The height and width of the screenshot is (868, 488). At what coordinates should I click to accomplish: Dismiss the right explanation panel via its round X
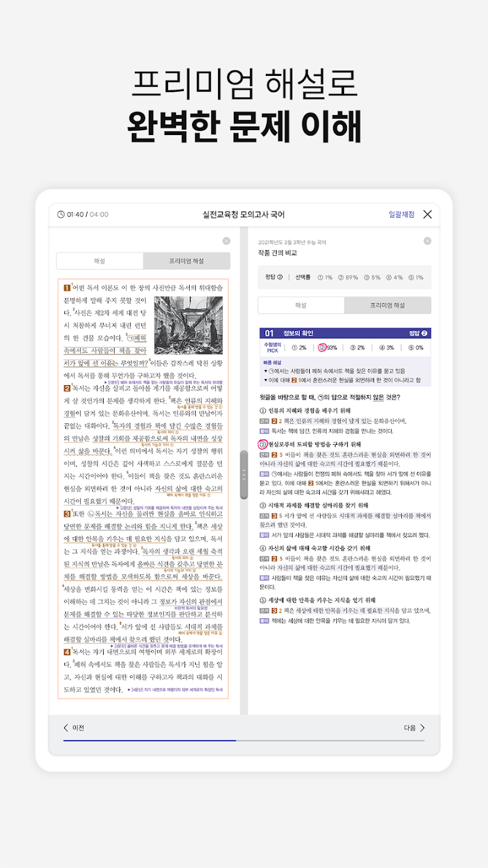(x=427, y=241)
